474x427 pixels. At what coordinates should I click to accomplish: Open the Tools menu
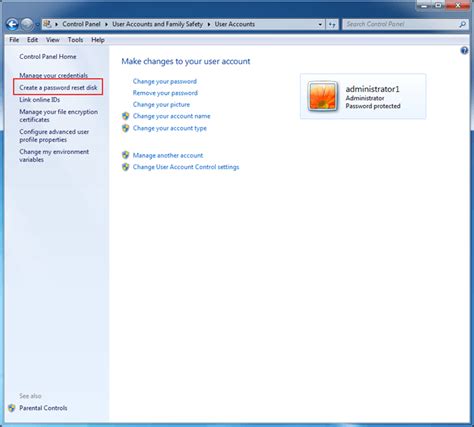tap(75, 40)
